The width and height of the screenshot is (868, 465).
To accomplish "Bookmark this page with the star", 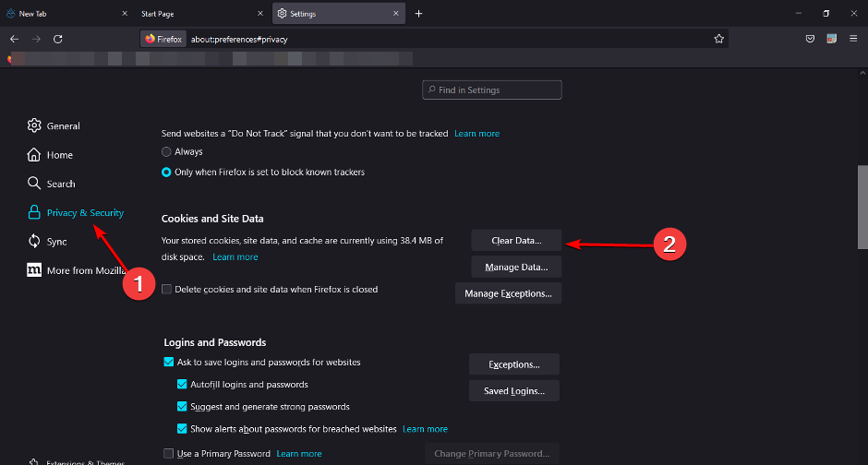I will [718, 39].
